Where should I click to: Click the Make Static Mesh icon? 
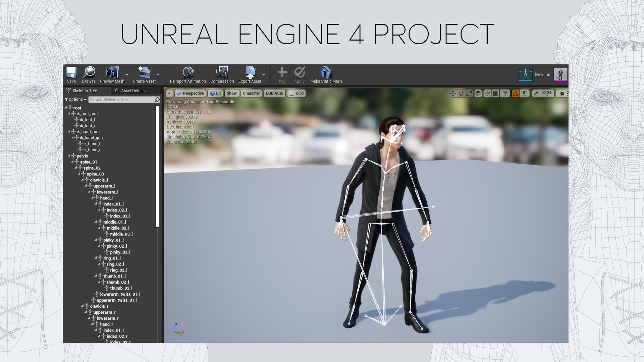click(x=326, y=72)
